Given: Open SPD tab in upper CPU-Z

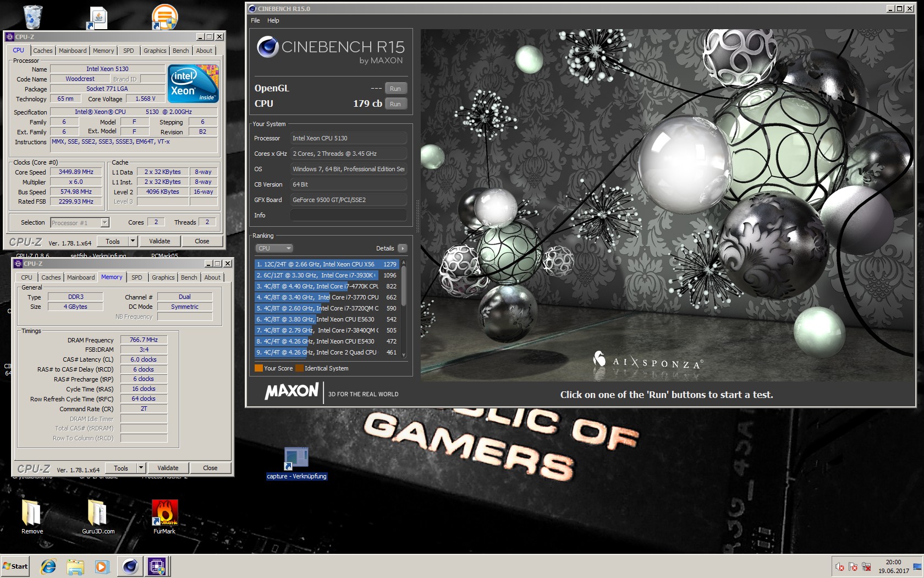Looking at the screenshot, I should tap(129, 51).
